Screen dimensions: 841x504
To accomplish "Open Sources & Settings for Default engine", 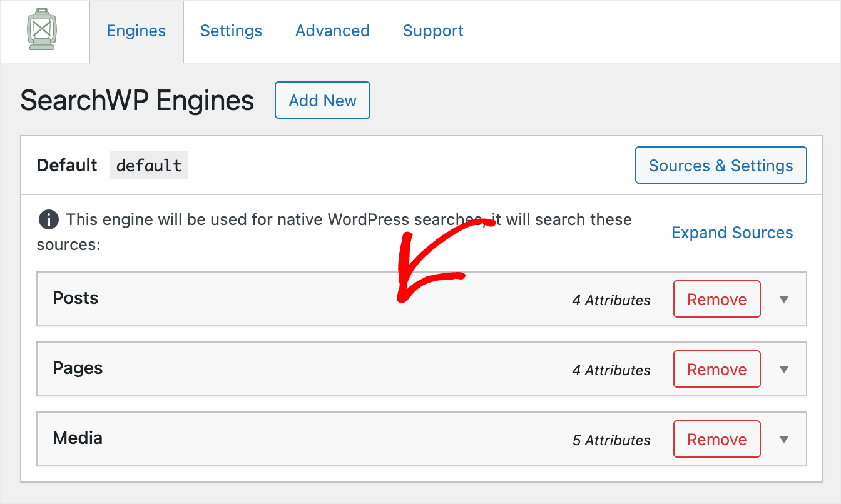I will tap(721, 165).
